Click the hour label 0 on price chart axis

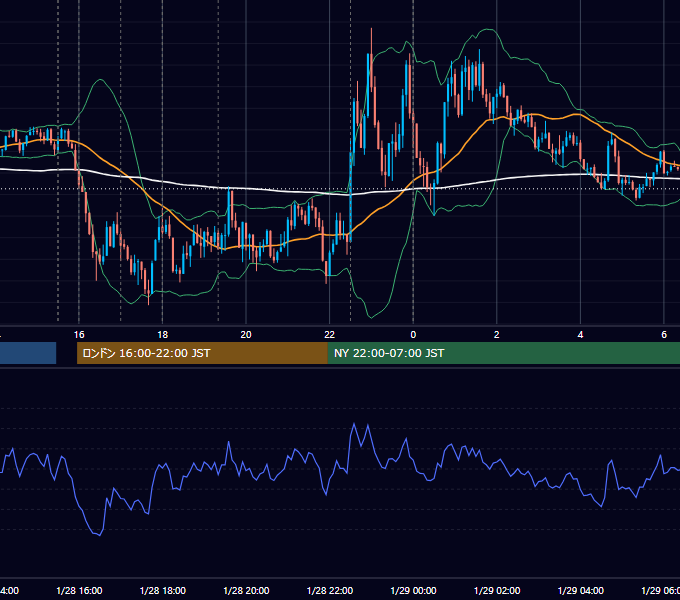[413, 335]
